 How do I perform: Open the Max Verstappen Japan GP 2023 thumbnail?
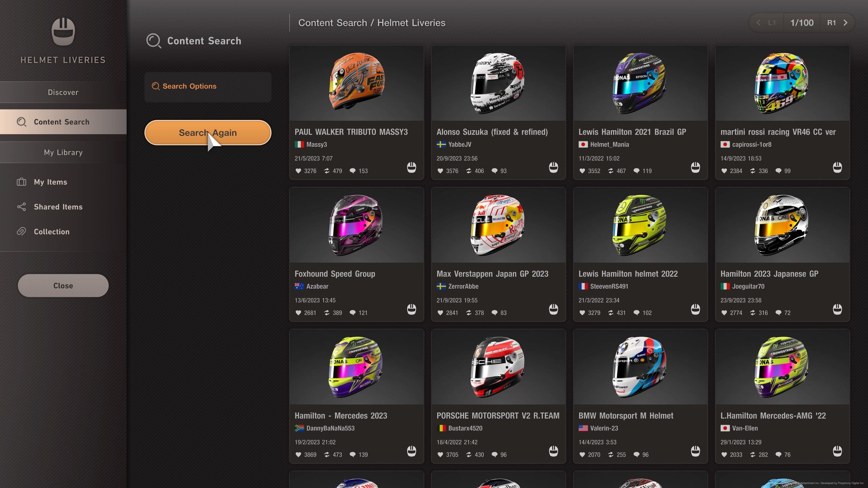coord(498,225)
